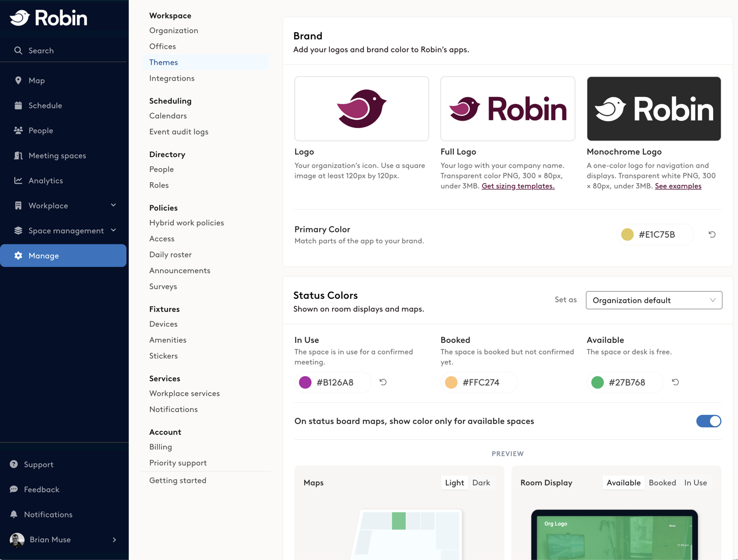Toggle show color only for available spaces
The image size is (738, 560).
[708, 421]
